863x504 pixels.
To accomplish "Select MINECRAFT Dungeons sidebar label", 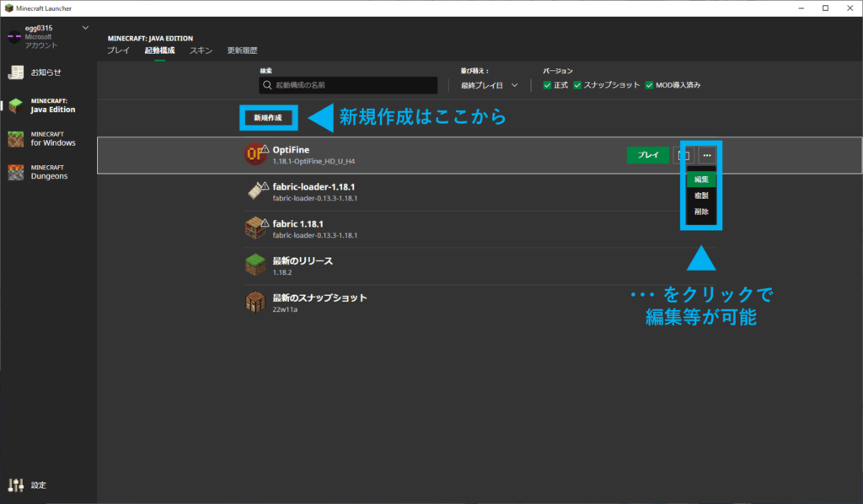I will (49, 172).
